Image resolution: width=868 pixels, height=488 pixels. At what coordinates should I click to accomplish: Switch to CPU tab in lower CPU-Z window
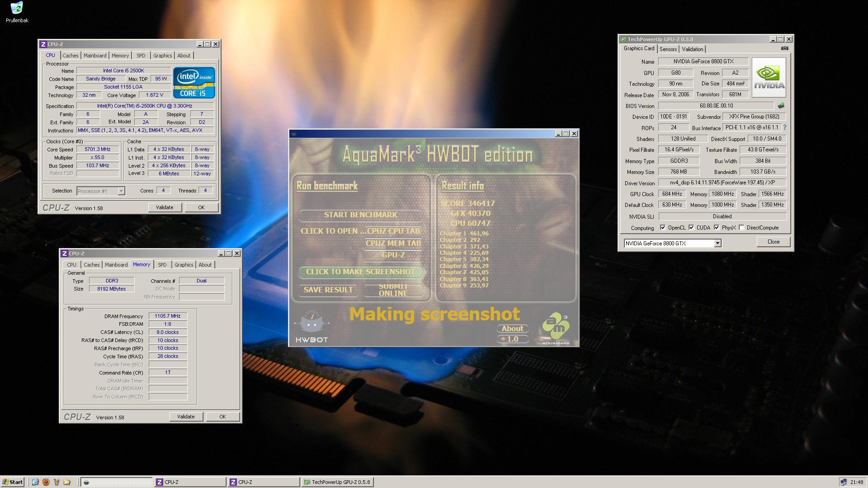point(71,265)
